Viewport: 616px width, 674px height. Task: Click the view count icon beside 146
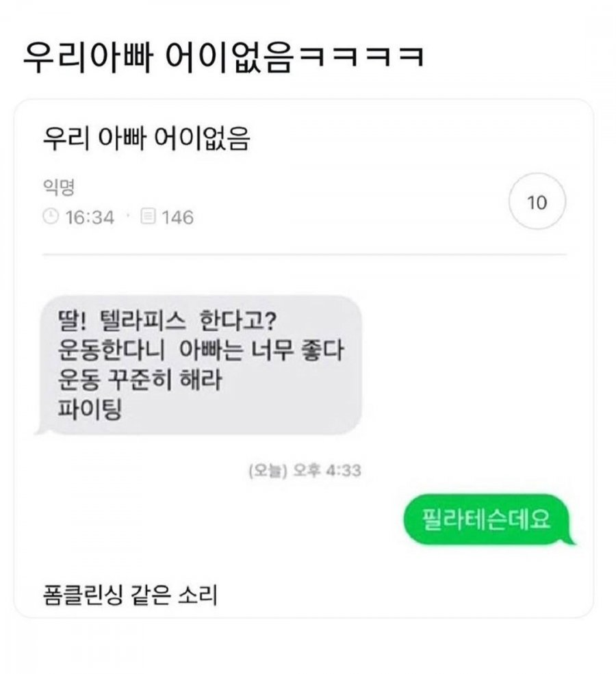tap(148, 216)
